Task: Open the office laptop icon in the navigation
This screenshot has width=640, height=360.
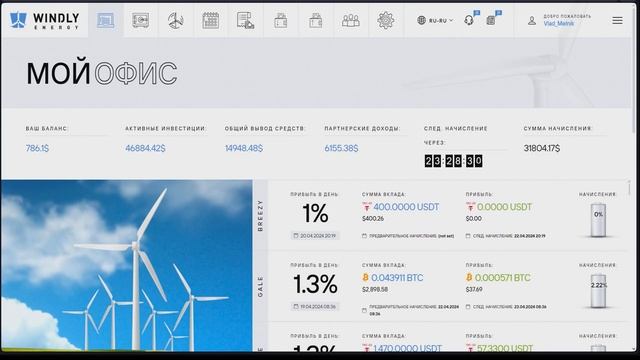Action: [105, 20]
